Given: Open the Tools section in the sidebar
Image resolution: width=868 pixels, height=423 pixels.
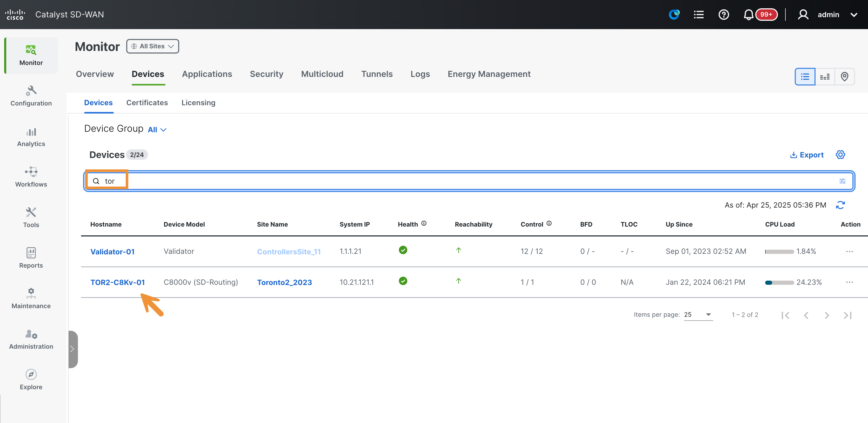Looking at the screenshot, I should click(x=31, y=218).
